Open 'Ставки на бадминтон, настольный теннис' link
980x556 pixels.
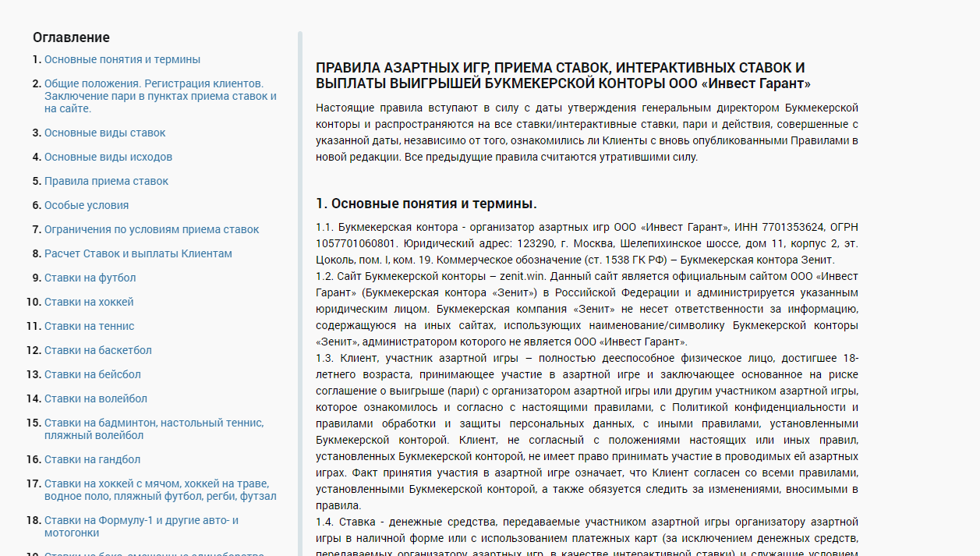tap(154, 429)
